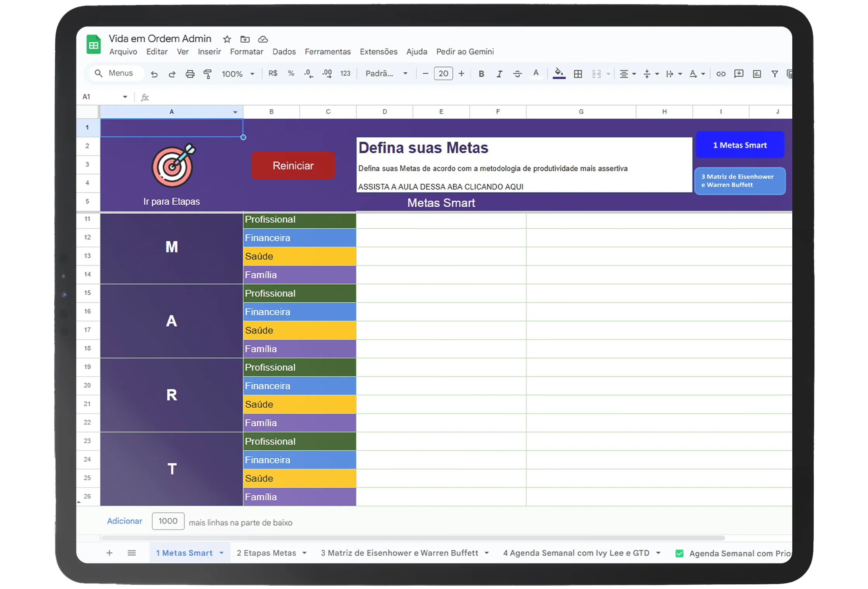Click the Print icon
This screenshot has height=589, width=868.
pos(190,74)
